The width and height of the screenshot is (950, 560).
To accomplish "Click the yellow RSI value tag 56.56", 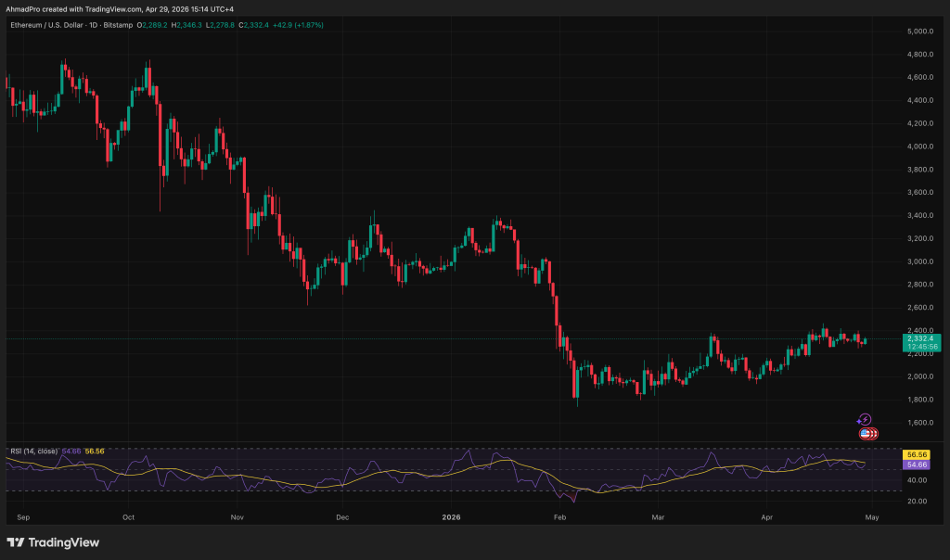I will coord(918,455).
